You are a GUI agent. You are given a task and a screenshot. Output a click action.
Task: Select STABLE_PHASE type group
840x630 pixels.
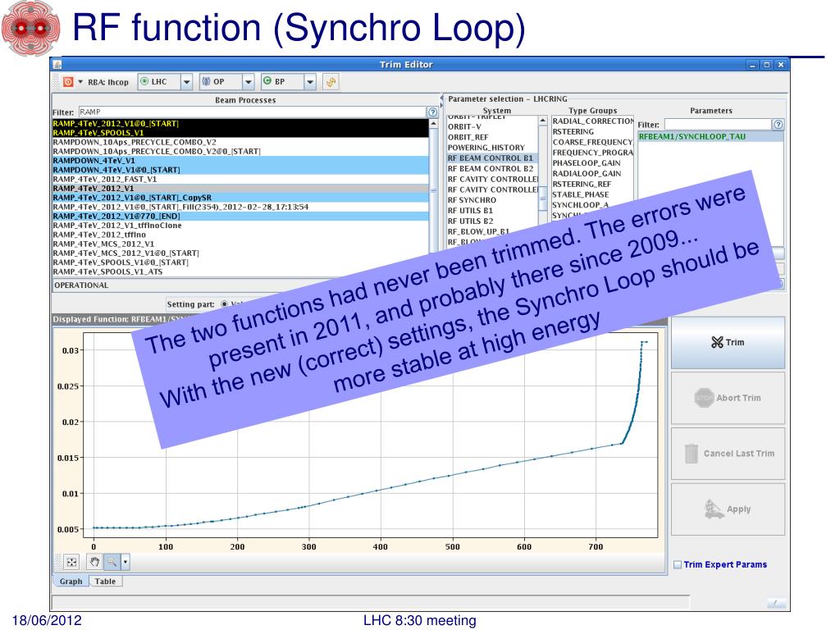tap(592, 194)
